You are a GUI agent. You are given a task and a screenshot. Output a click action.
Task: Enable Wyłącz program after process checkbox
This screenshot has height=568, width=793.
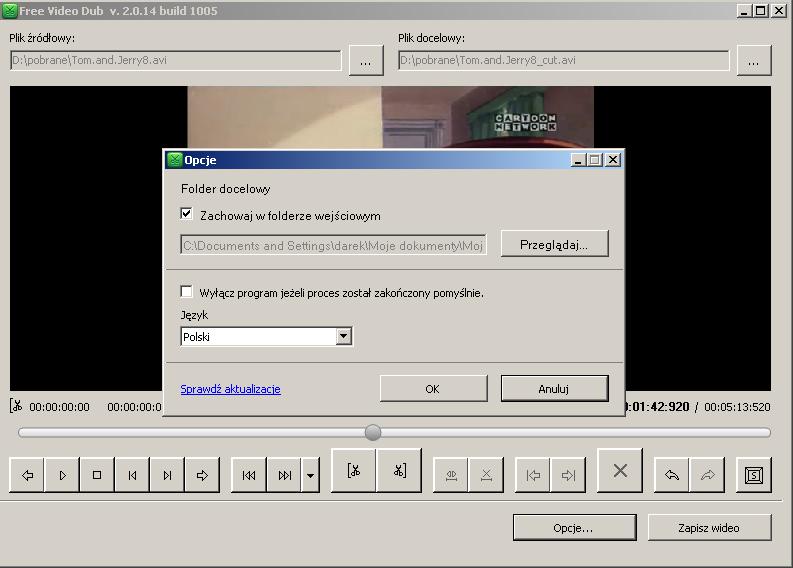point(187,292)
